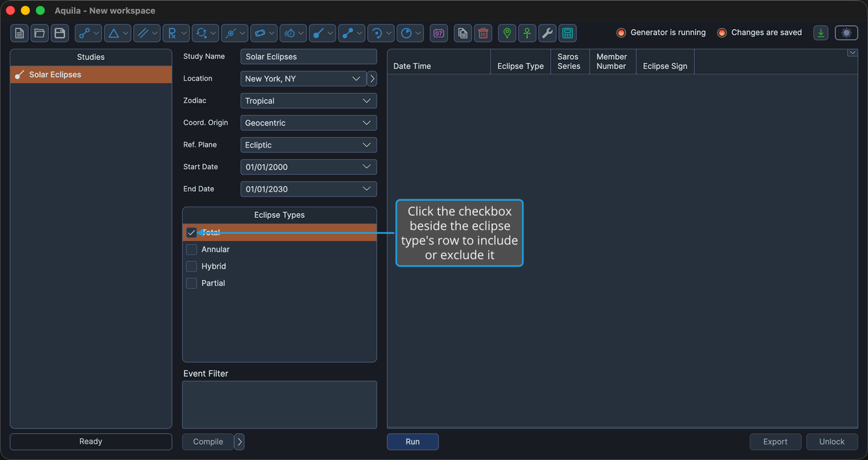This screenshot has height=460, width=868.
Task: Click the Run button
Action: 413,442
